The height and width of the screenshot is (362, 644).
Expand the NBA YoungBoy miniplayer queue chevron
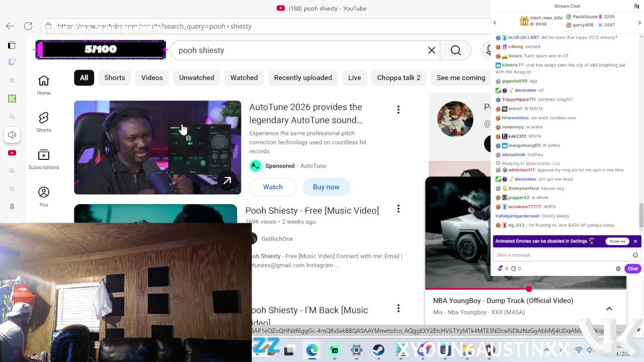click(x=609, y=309)
